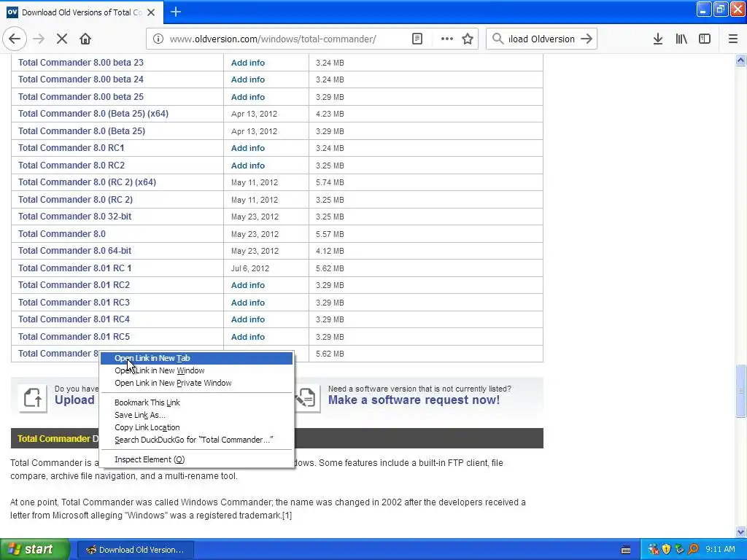Open Total Commander 8.01 RC5 link
Screen dimensions: 747x560
click(x=74, y=337)
